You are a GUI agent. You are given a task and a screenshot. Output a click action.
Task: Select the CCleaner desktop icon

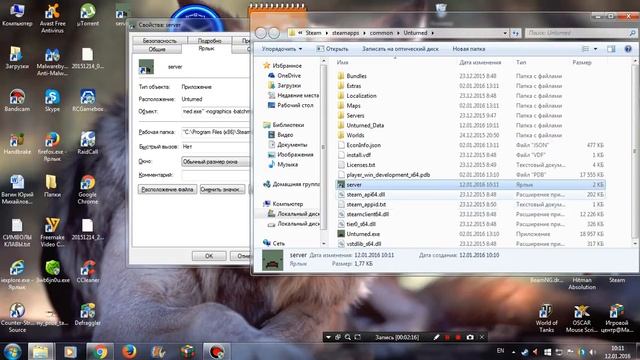[88, 271]
